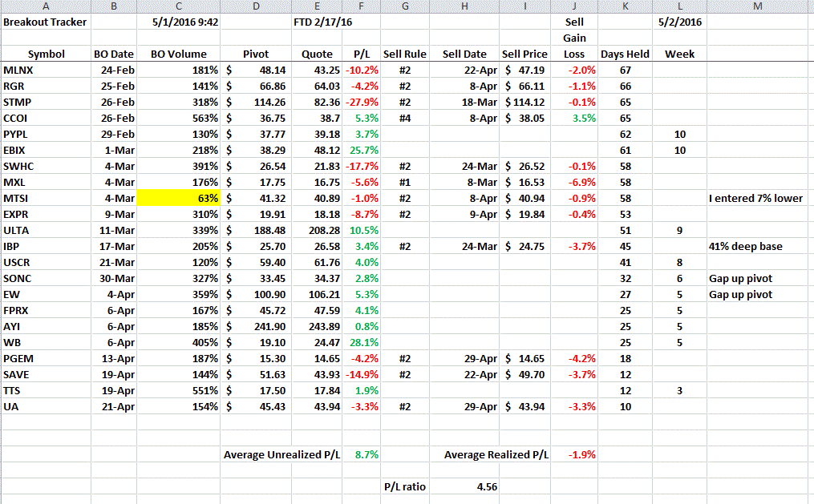Select the BO Volume header cell
Viewport: 814px width, 504px height.
tap(179, 54)
